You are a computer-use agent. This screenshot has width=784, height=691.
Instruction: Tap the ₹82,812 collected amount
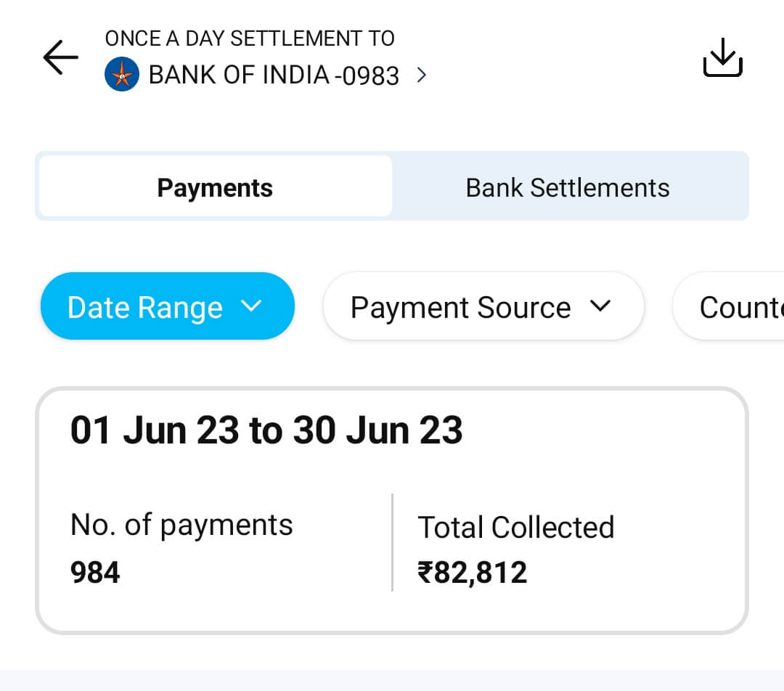[x=473, y=573]
